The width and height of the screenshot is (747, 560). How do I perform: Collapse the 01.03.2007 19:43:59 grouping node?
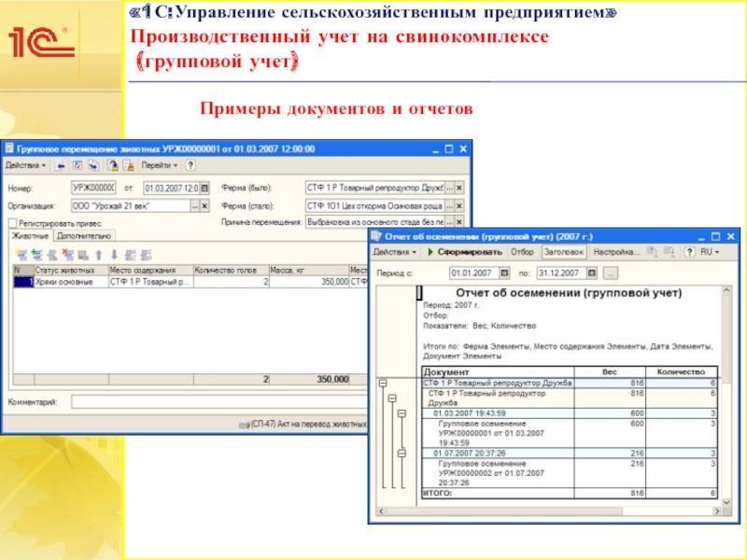402,413
